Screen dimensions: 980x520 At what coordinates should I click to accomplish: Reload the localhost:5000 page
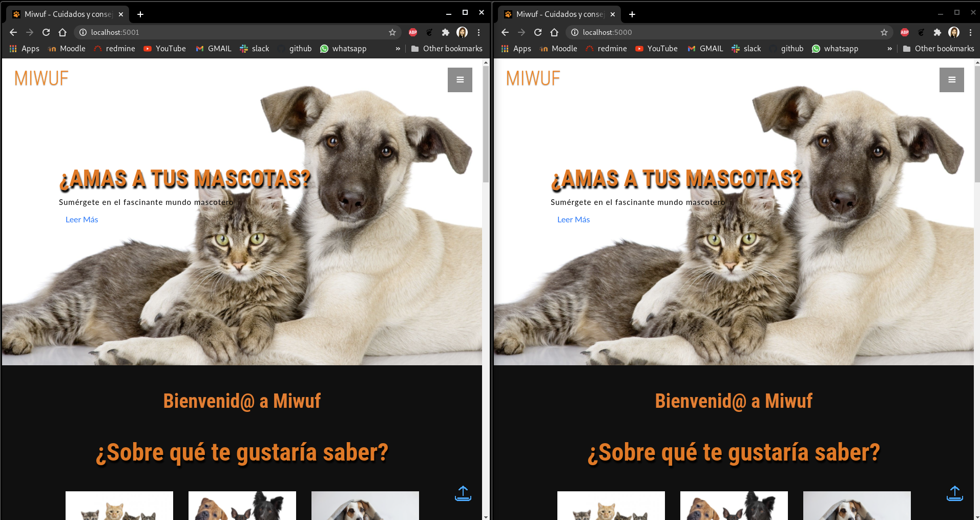(x=538, y=32)
